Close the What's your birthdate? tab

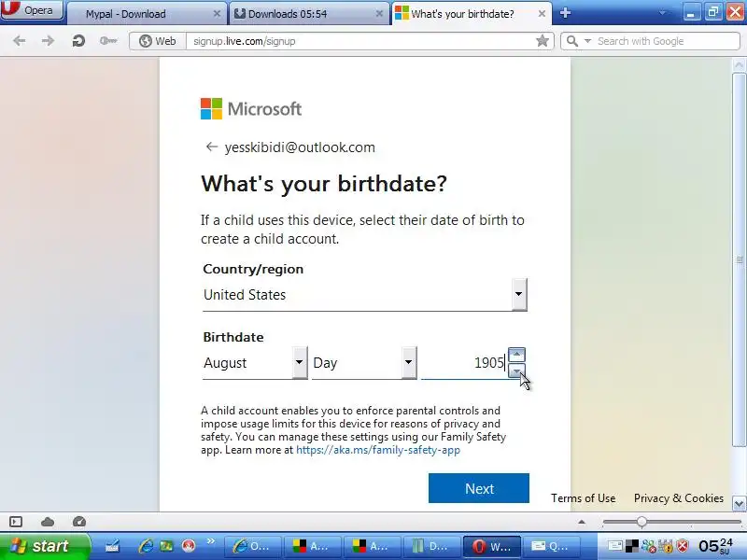pyautogui.click(x=542, y=14)
